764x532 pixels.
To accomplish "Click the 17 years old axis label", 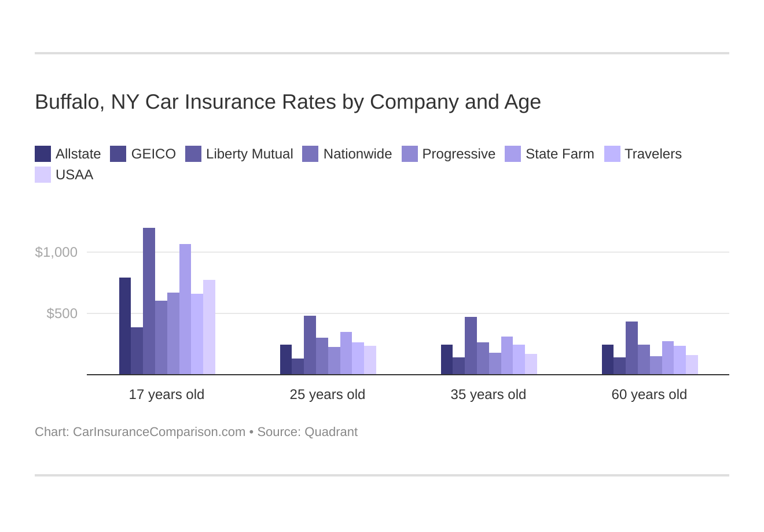I will pyautogui.click(x=167, y=394).
